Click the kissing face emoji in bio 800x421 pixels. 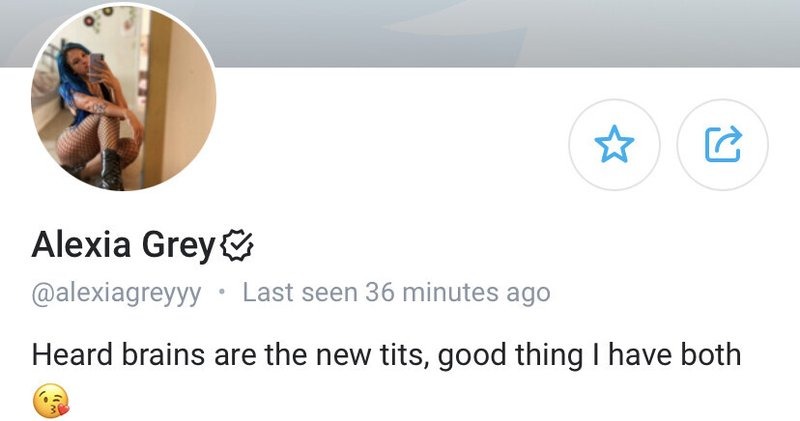point(51,401)
